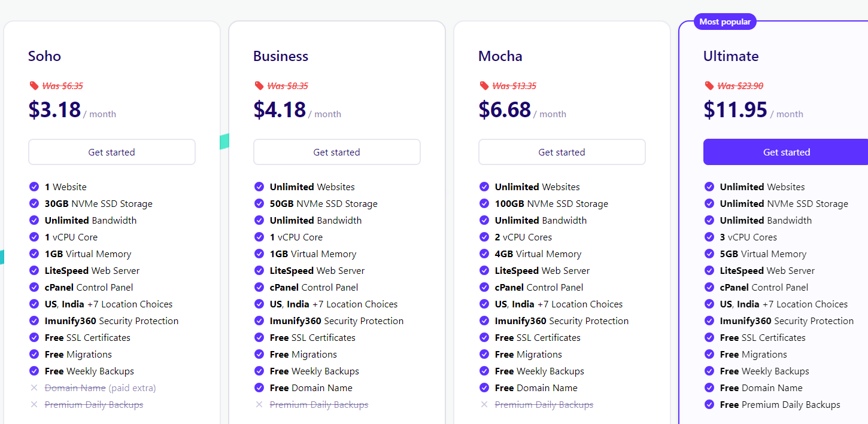Click the X beside Mocha's Premium Daily Backups

click(484, 404)
